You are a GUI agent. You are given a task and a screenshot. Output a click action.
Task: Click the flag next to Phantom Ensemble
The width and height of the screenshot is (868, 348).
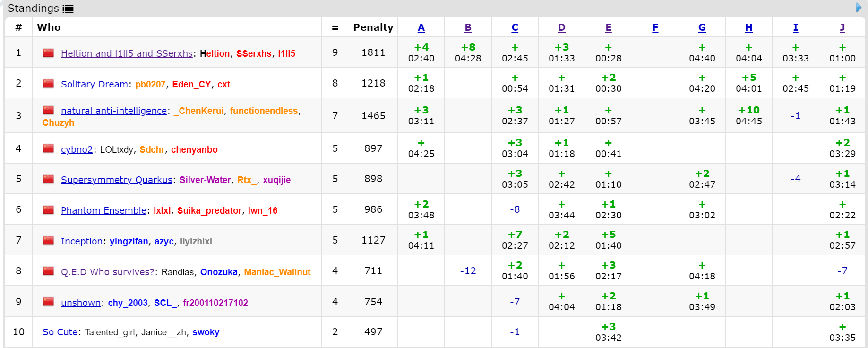click(x=48, y=210)
